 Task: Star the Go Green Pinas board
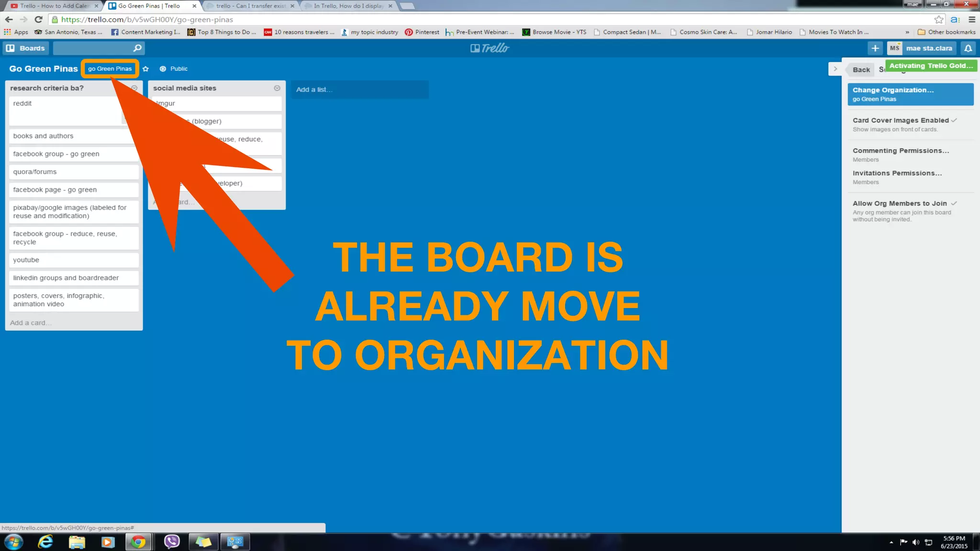click(x=145, y=69)
